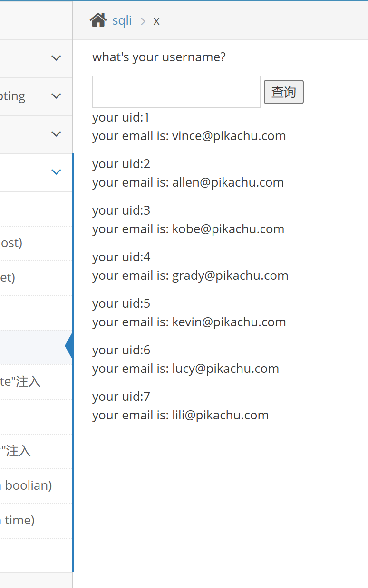Expand the topmost grey chevron in the sidebar
This screenshot has height=588, width=368.
pyautogui.click(x=56, y=58)
